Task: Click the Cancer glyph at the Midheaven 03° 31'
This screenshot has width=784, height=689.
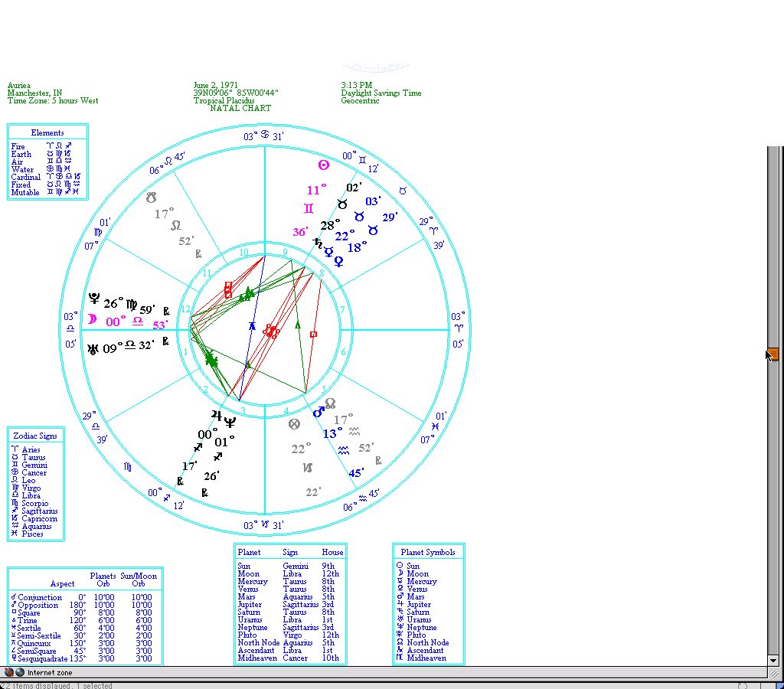Action: coord(265,135)
